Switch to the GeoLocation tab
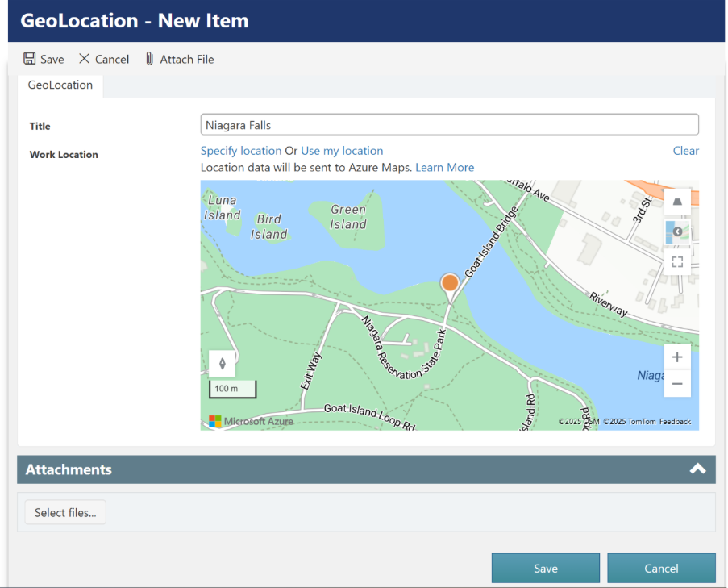This screenshot has height=588, width=728. tap(60, 85)
